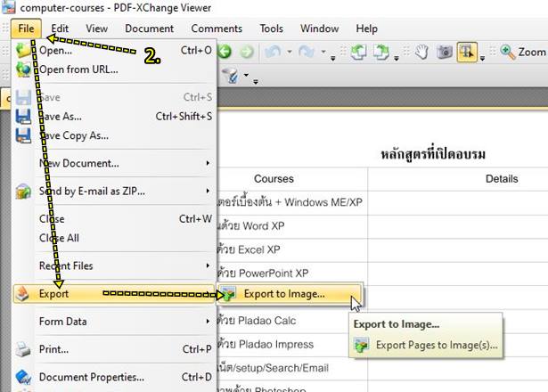Click the Details column header
Viewport: 548px width, 392px height.
pos(502,179)
